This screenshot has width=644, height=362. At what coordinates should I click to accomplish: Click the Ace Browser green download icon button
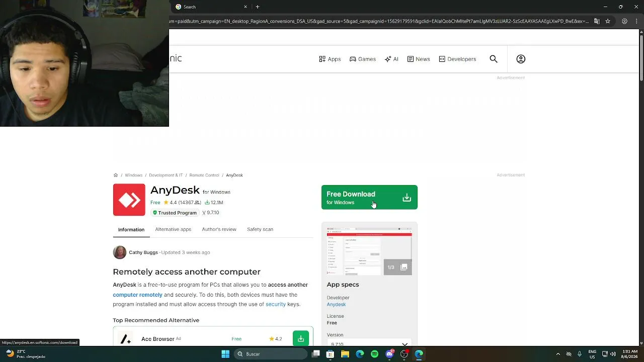point(301,338)
